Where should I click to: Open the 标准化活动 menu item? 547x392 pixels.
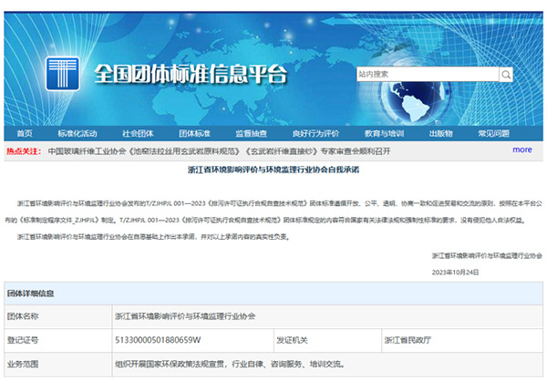[x=77, y=134]
